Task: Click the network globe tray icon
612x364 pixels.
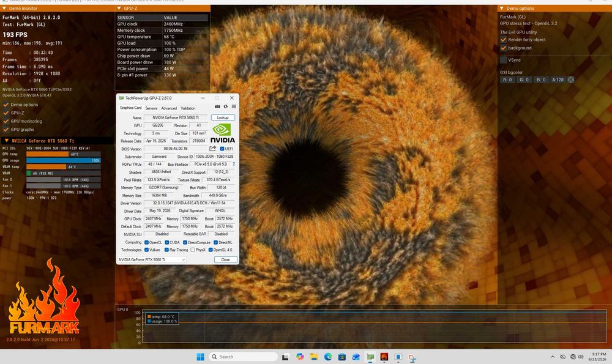Action: [573, 357]
